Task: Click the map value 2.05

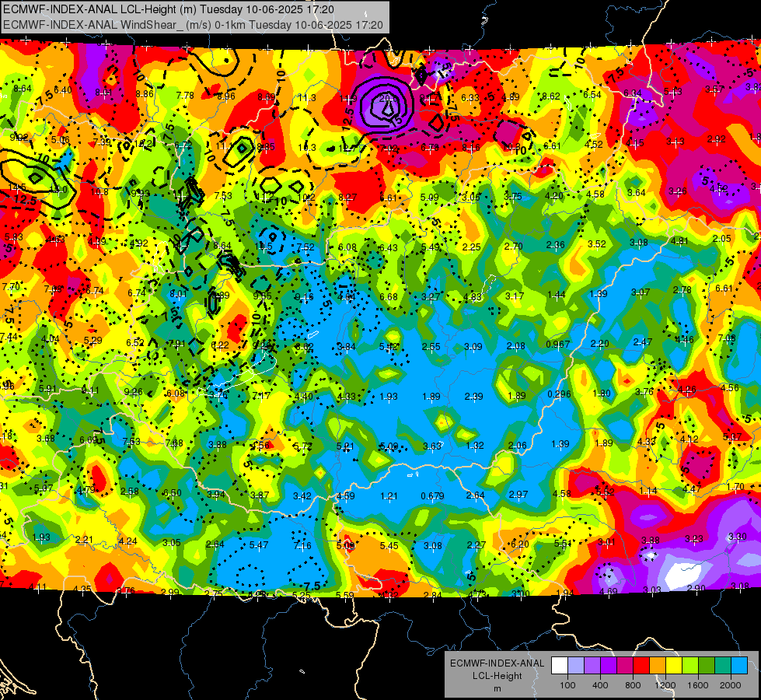Action: 721,239
